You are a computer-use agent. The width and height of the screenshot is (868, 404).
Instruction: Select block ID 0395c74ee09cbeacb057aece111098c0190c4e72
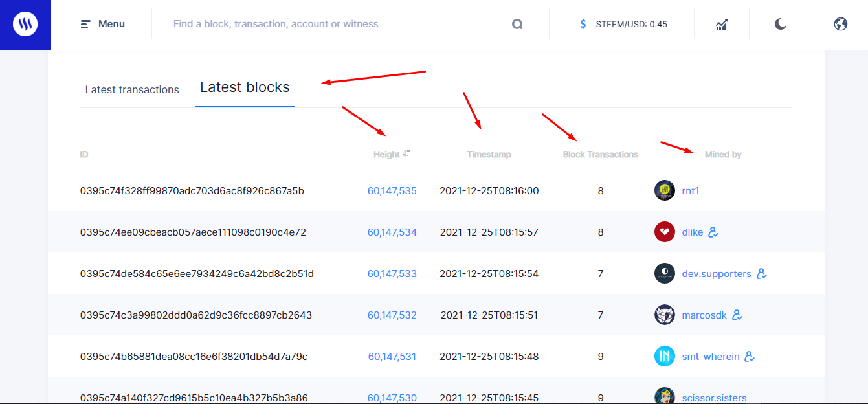[x=193, y=232]
